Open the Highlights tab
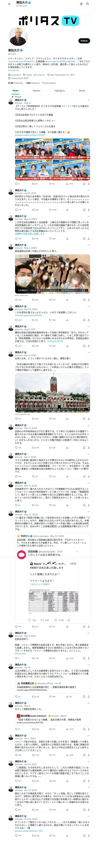98x868 pixels. click(x=60, y=91)
